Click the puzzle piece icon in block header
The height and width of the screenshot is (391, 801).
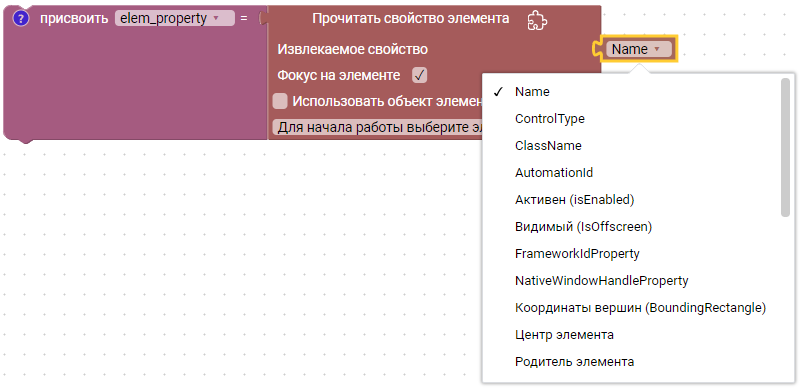point(537,20)
